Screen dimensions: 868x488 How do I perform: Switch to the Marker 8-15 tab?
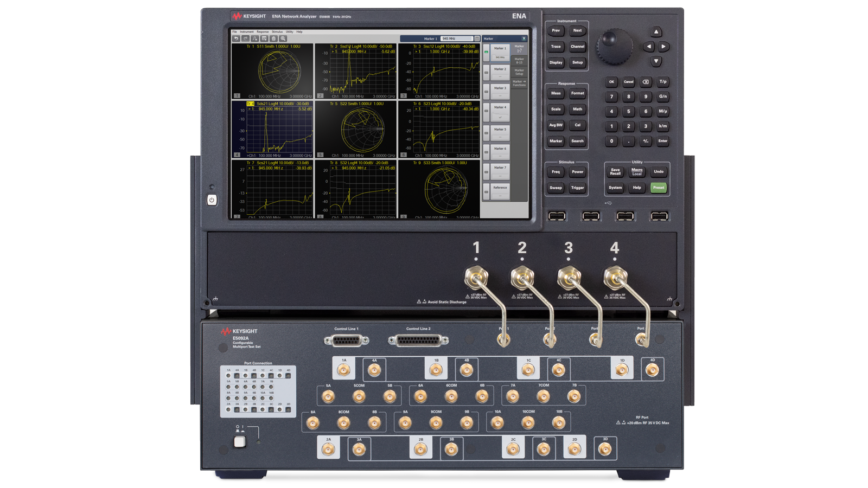click(519, 60)
